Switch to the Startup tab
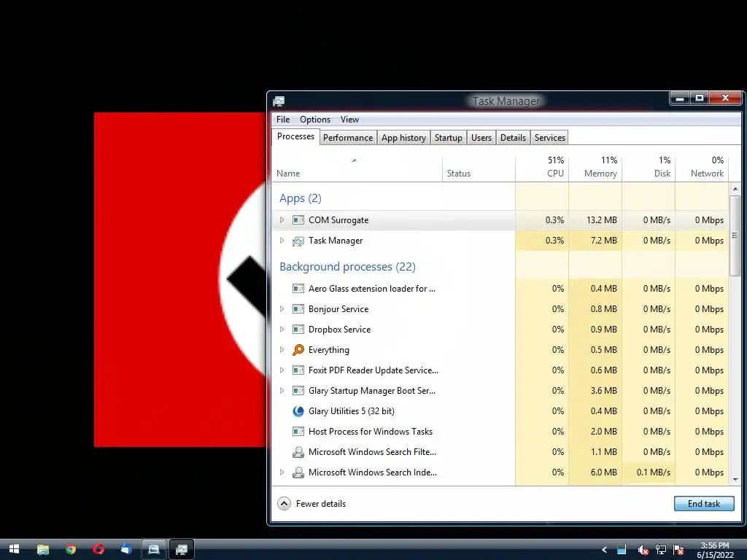This screenshot has height=560, width=747. 449,138
